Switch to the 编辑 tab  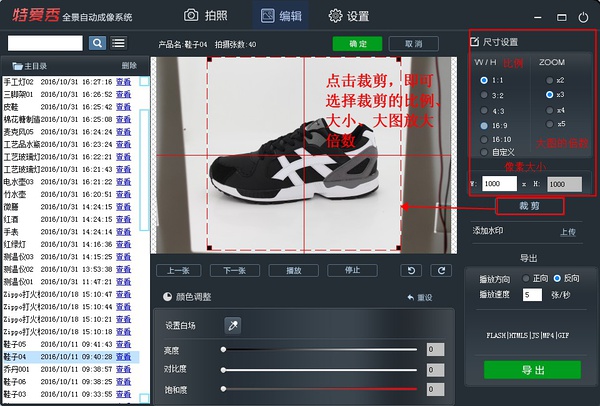281,15
